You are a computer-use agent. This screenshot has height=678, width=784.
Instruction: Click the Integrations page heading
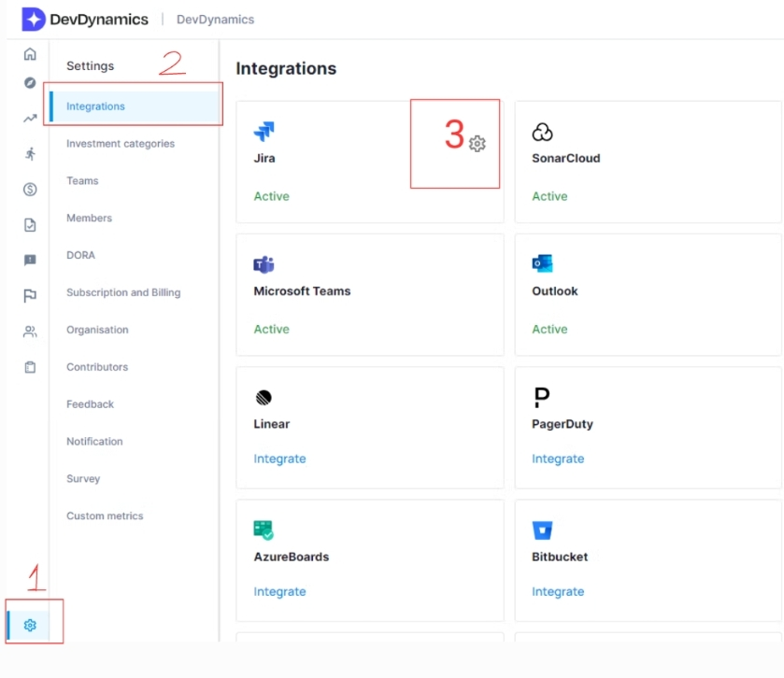click(286, 68)
